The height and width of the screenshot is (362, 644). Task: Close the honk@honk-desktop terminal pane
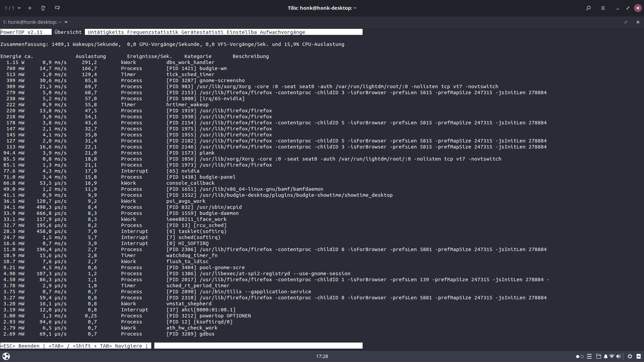(x=638, y=22)
